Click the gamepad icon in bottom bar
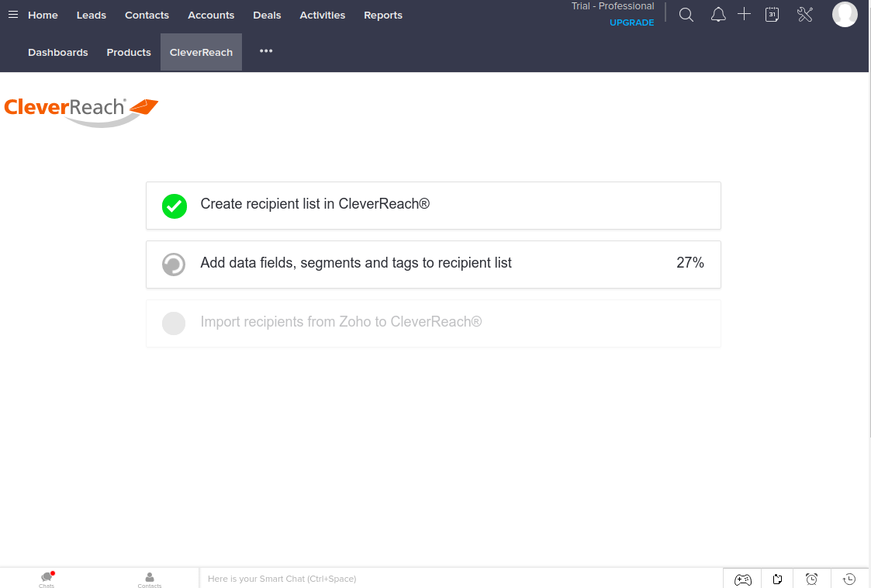Image resolution: width=871 pixels, height=588 pixels. click(743, 579)
